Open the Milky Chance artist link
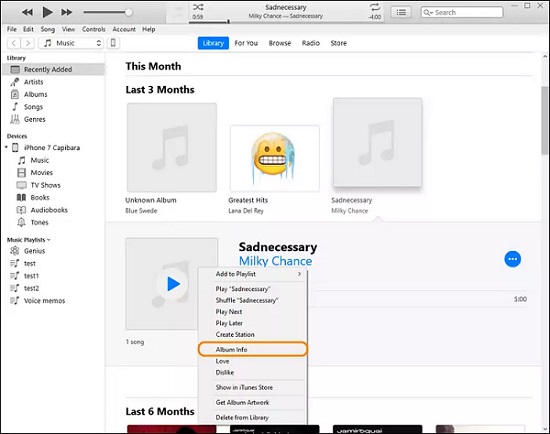 [275, 261]
